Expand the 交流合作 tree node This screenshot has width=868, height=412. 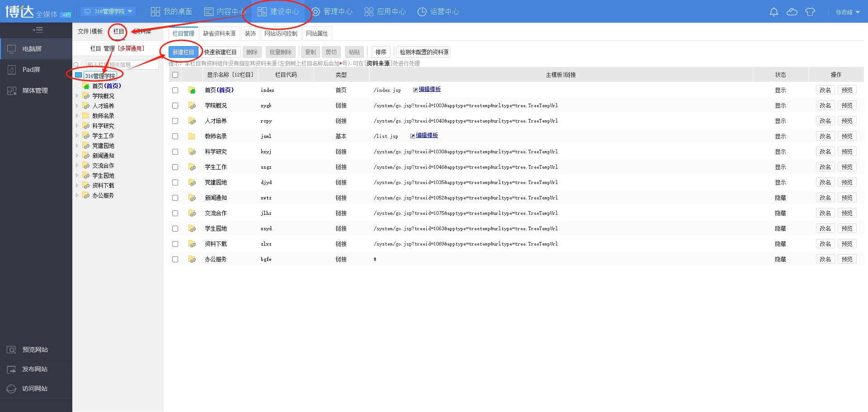(x=77, y=166)
